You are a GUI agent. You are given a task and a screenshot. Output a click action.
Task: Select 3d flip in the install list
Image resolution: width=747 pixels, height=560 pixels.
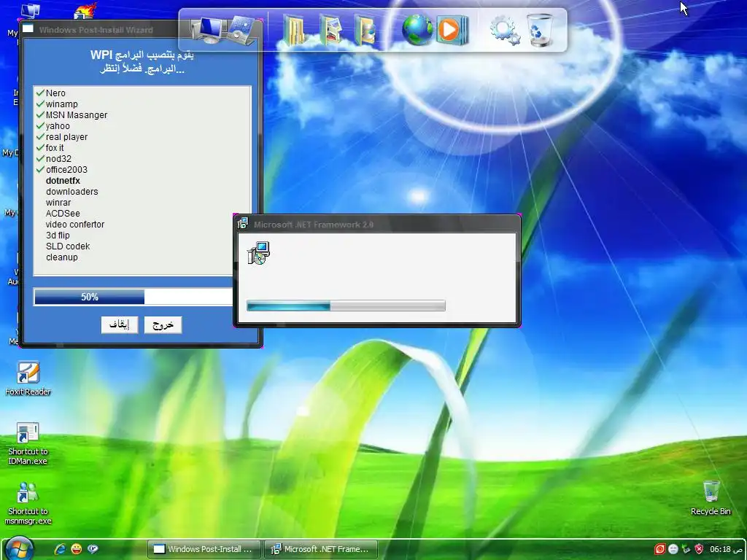tap(58, 236)
